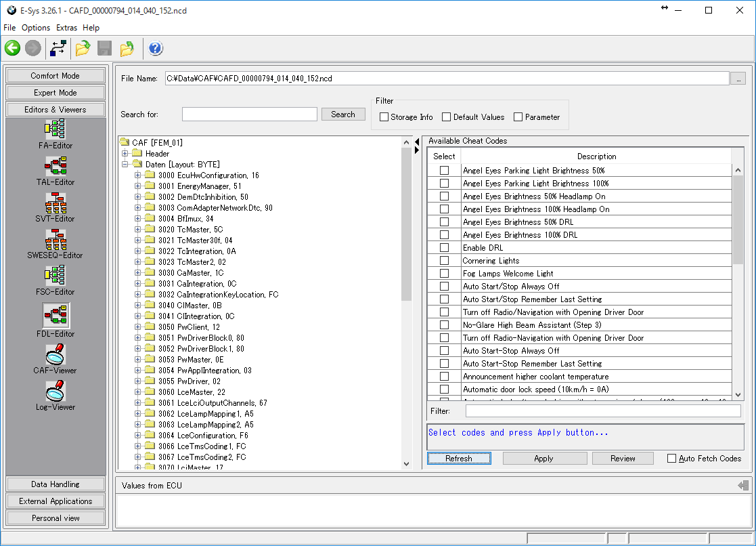Enable the Parameter filter checkbox
This screenshot has height=546, width=756.
click(x=518, y=117)
